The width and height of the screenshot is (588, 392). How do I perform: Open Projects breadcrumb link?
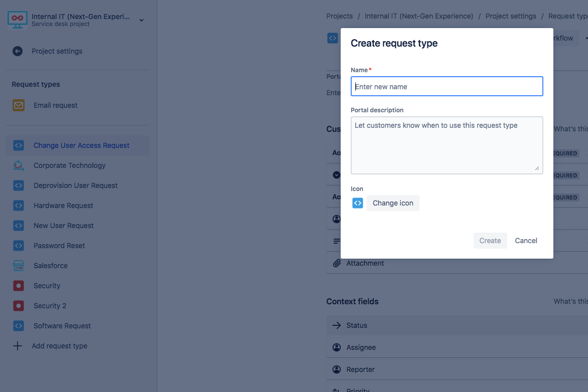339,16
